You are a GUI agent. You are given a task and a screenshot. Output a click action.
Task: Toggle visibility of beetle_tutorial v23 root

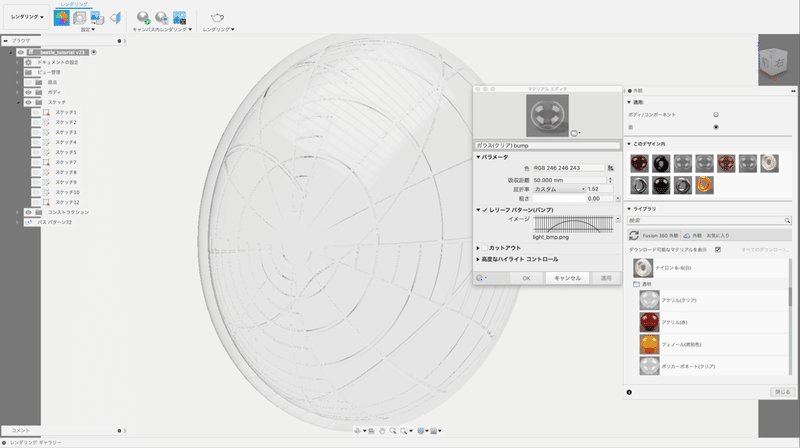pos(20,52)
